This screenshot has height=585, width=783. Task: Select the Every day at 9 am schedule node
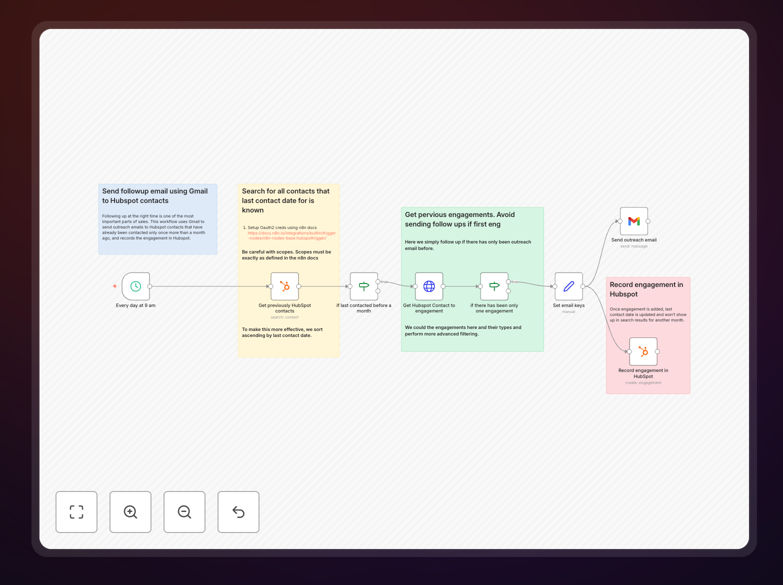(136, 286)
